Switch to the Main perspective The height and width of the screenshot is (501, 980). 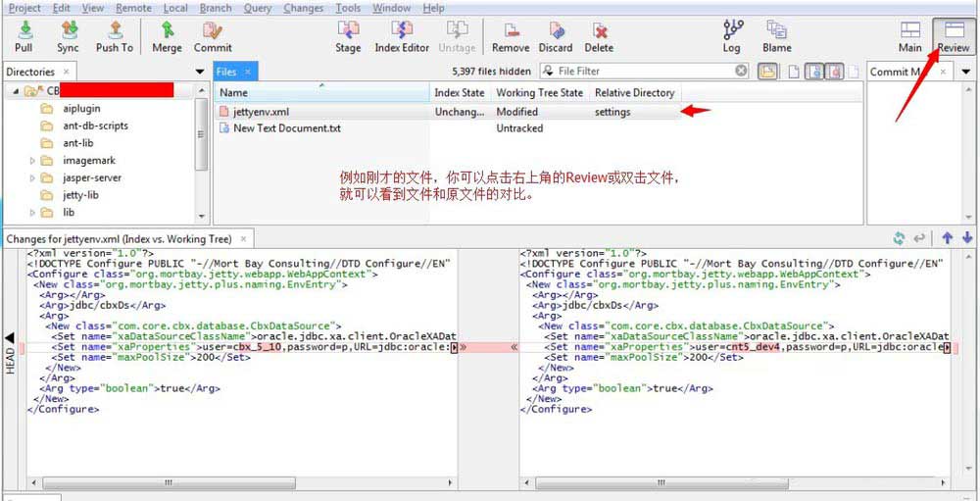coord(910,36)
